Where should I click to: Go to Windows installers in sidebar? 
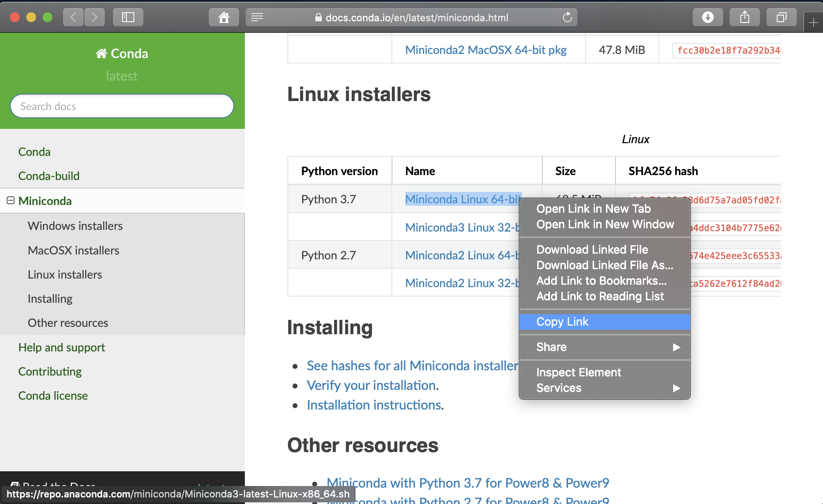tap(75, 226)
